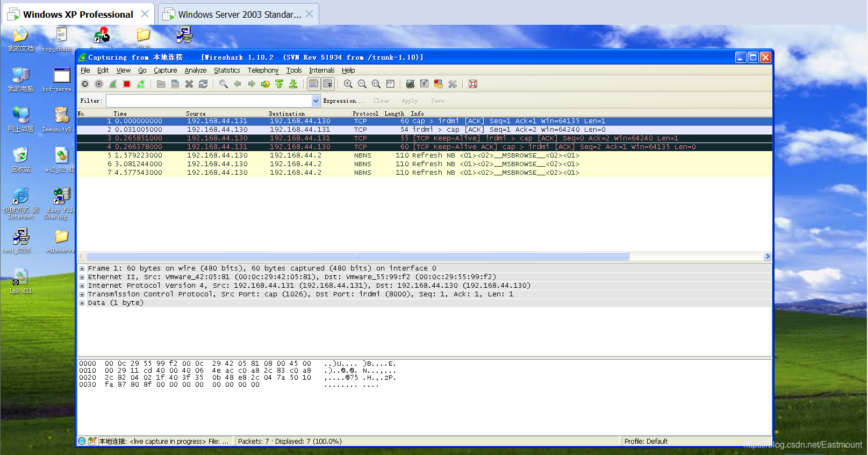Switch to the Windows Server 2003 Standard tab
The image size is (868, 455).
click(239, 14)
